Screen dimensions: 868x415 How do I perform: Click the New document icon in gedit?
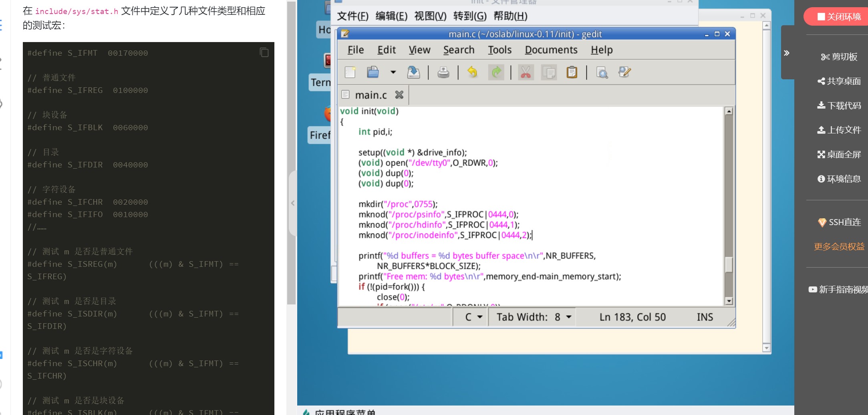point(350,73)
